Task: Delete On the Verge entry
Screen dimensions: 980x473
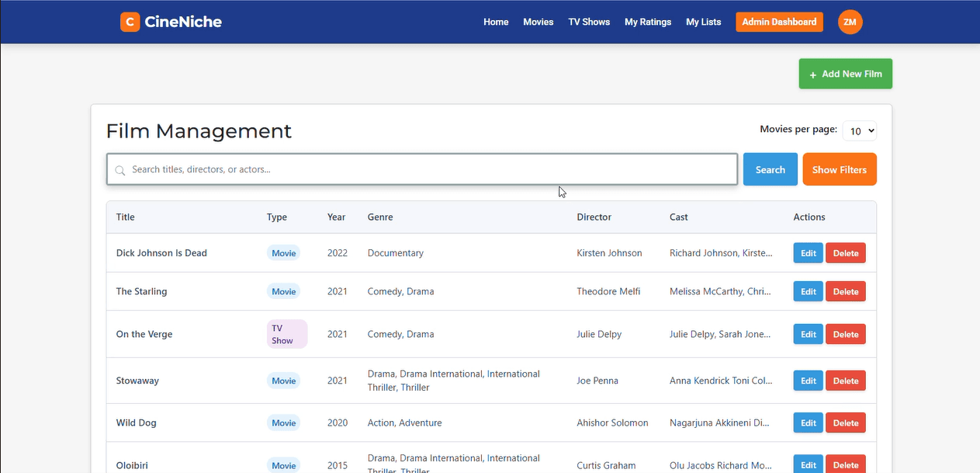Action: [x=846, y=335]
